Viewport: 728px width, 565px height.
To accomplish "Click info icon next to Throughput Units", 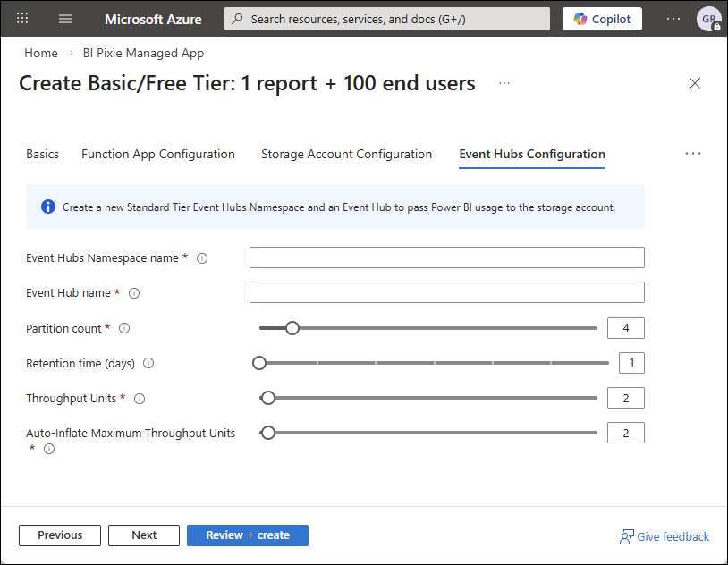I will click(140, 399).
